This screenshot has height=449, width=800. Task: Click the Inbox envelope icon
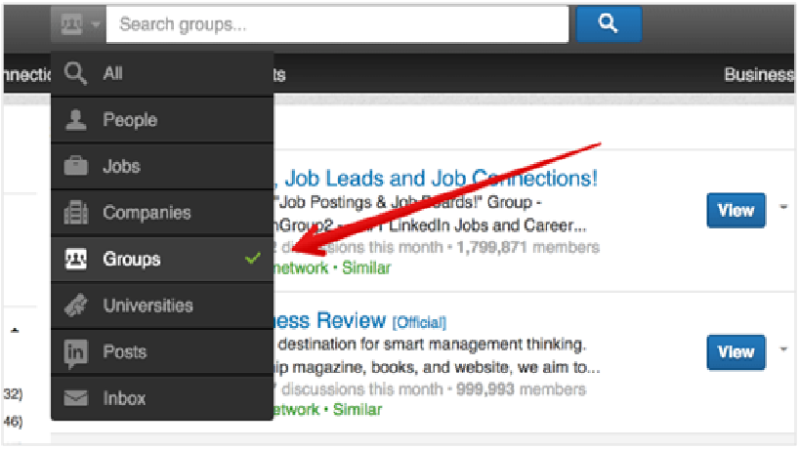point(76,398)
